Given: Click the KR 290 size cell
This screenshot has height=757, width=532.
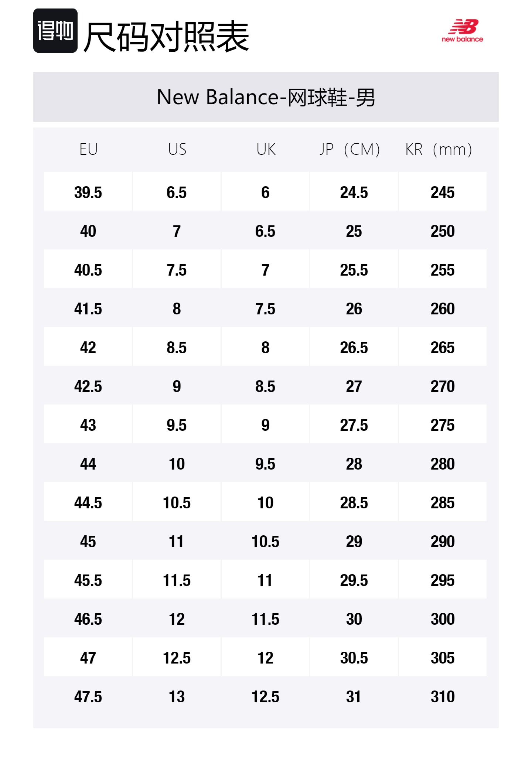Looking at the screenshot, I should (443, 542).
